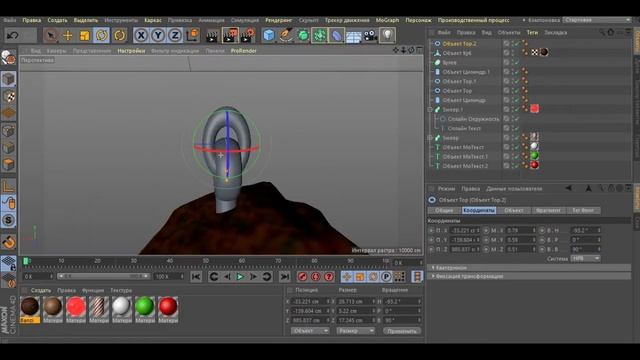Select Объект МоТекст.1 in the tree
The width and height of the screenshot is (640, 360).
coord(465,157)
